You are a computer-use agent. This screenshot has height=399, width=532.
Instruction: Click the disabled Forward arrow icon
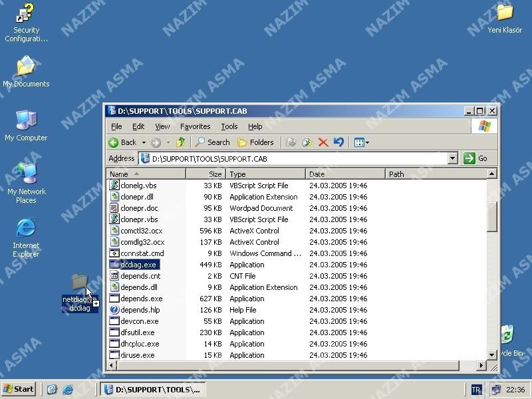(156, 142)
